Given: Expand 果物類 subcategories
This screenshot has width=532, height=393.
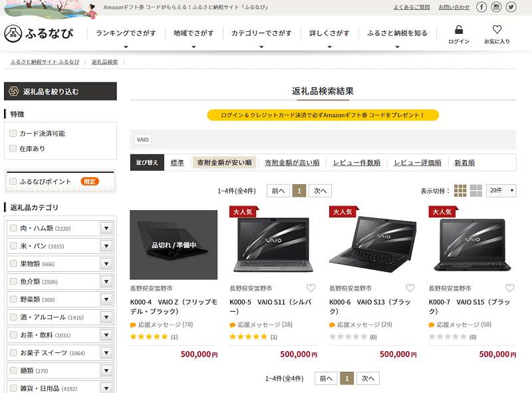Looking at the screenshot, I should click(x=106, y=264).
